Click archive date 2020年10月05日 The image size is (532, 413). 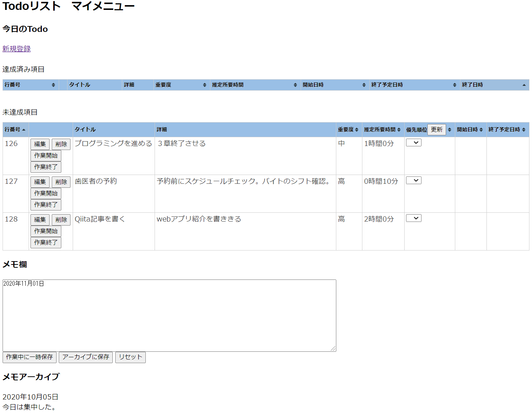point(30,397)
